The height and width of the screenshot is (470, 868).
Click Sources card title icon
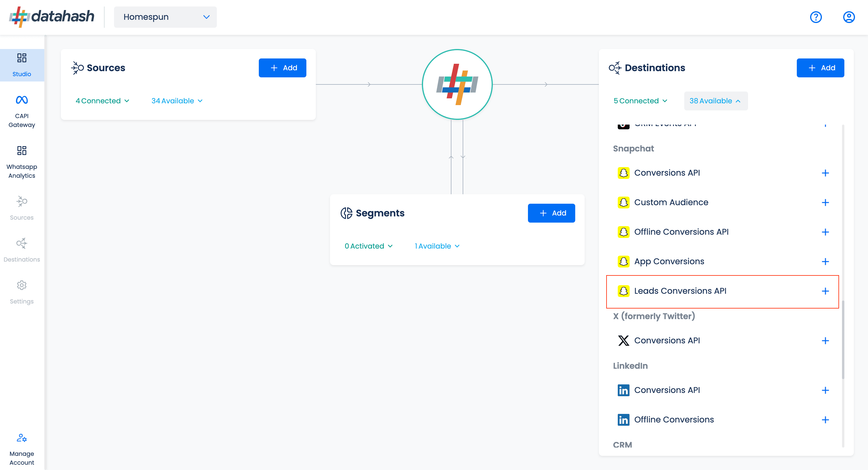[77, 68]
